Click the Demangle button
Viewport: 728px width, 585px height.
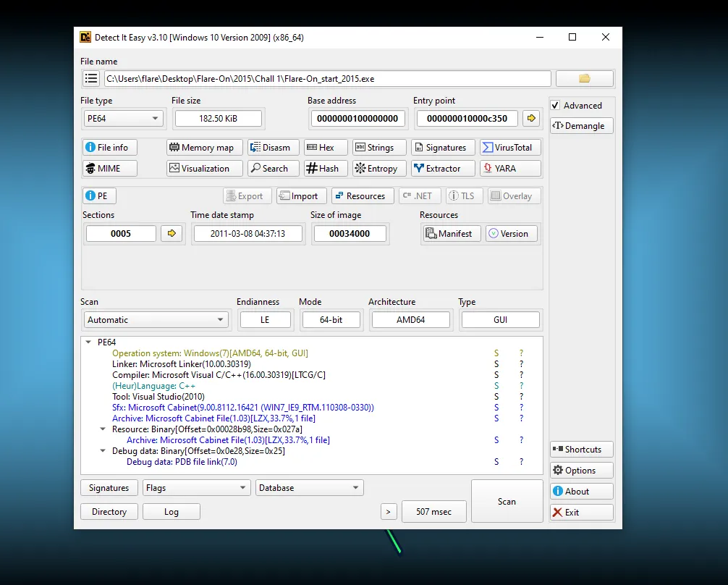point(582,126)
